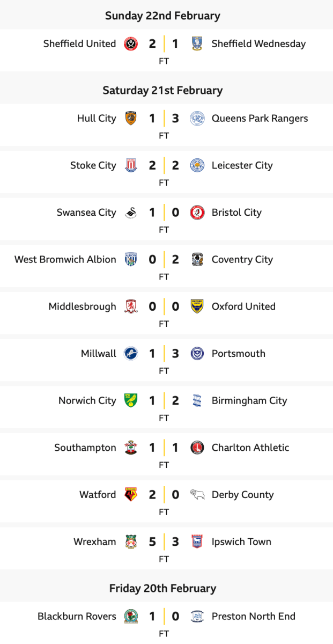The height and width of the screenshot is (644, 333).
Task: Open the Blackburn Rovers 1-0 match score
Action: point(164,617)
